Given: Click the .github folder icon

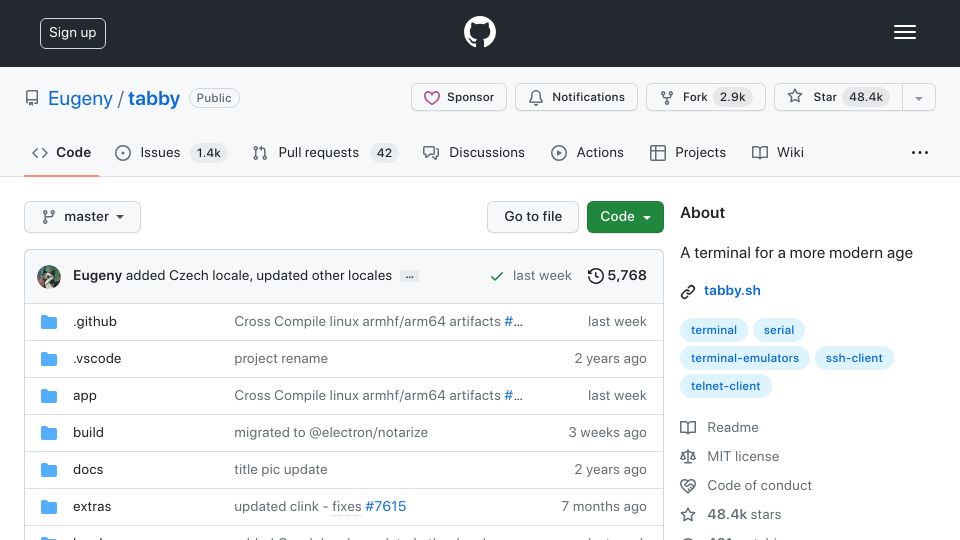Looking at the screenshot, I should tap(49, 322).
